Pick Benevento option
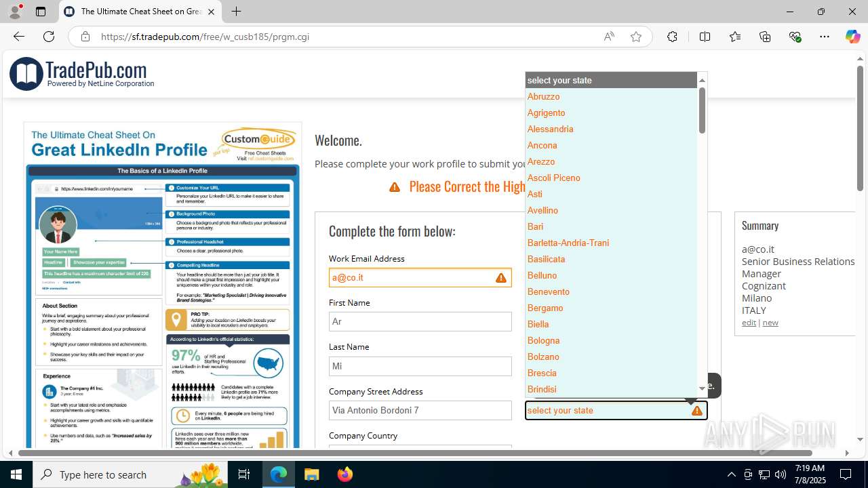Image resolution: width=868 pixels, height=488 pixels. [x=611, y=291]
